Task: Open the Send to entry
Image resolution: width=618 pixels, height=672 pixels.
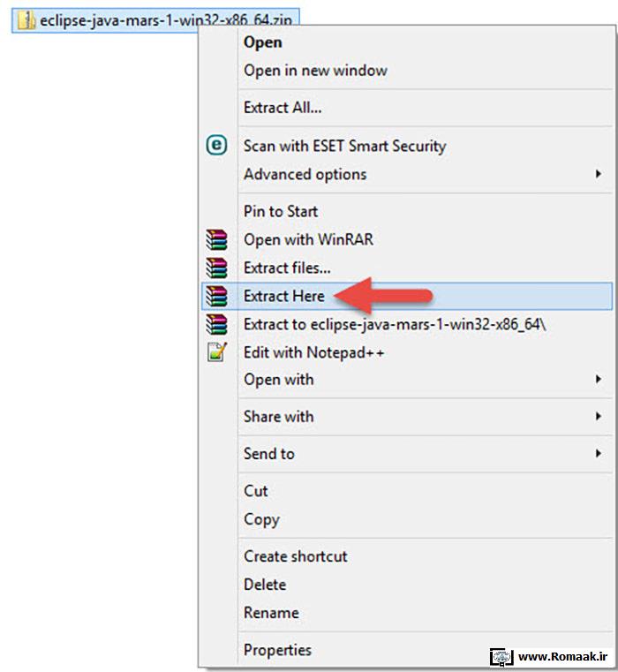Action: pyautogui.click(x=406, y=454)
